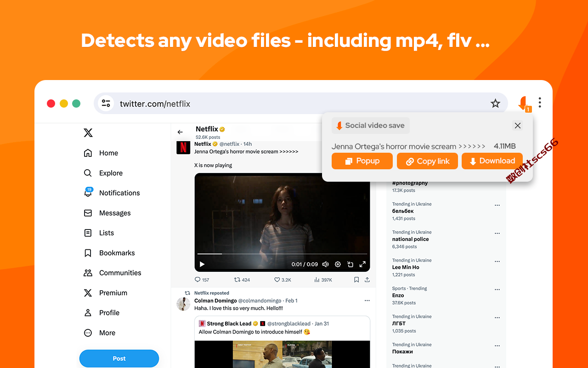Open options for Покажи trend
The width and height of the screenshot is (588, 368).
point(497,346)
